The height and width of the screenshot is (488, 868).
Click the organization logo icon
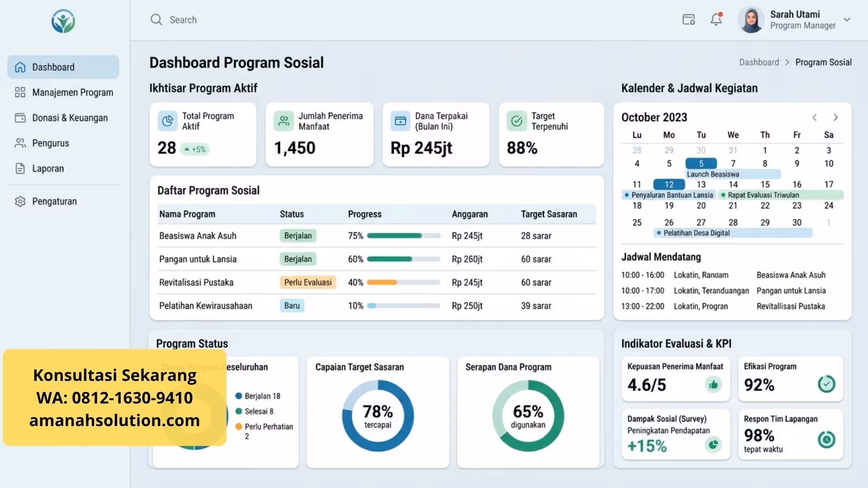click(x=63, y=21)
